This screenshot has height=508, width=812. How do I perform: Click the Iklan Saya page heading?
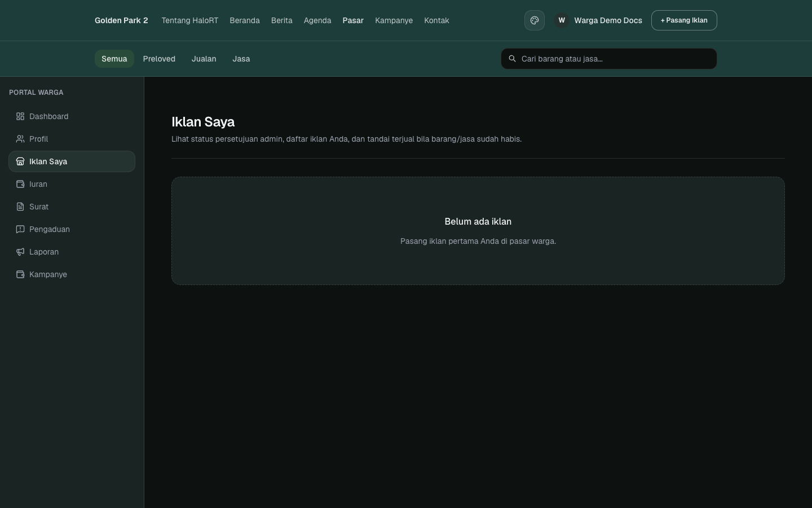pos(203,122)
